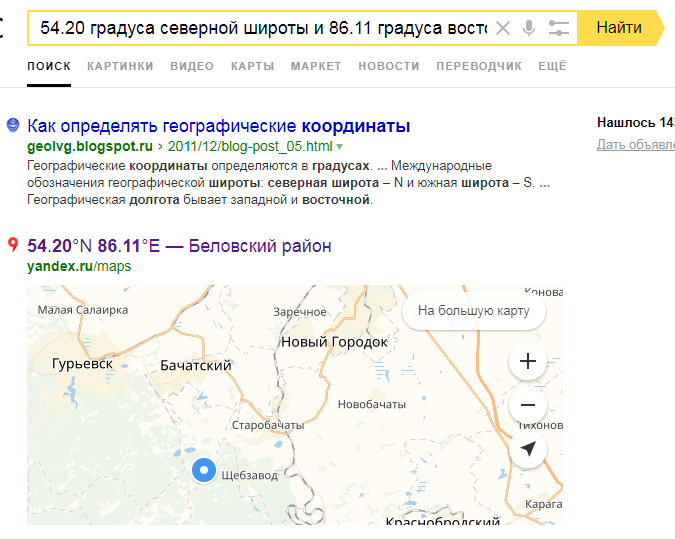Clear the search query with X icon
The image size is (675, 539).
[502, 28]
